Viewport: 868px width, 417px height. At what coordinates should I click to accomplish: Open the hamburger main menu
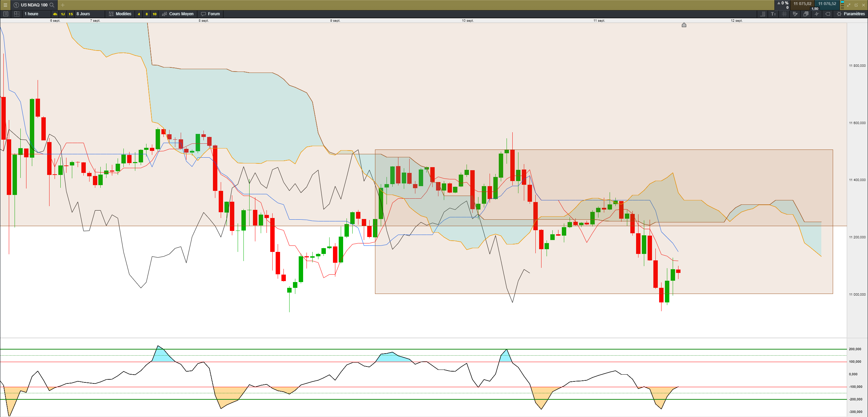[5, 5]
